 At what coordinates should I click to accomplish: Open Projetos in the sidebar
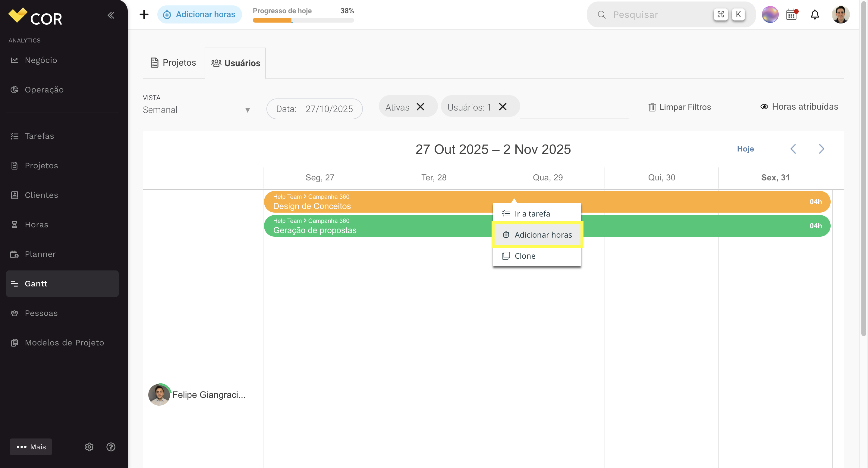(62, 166)
